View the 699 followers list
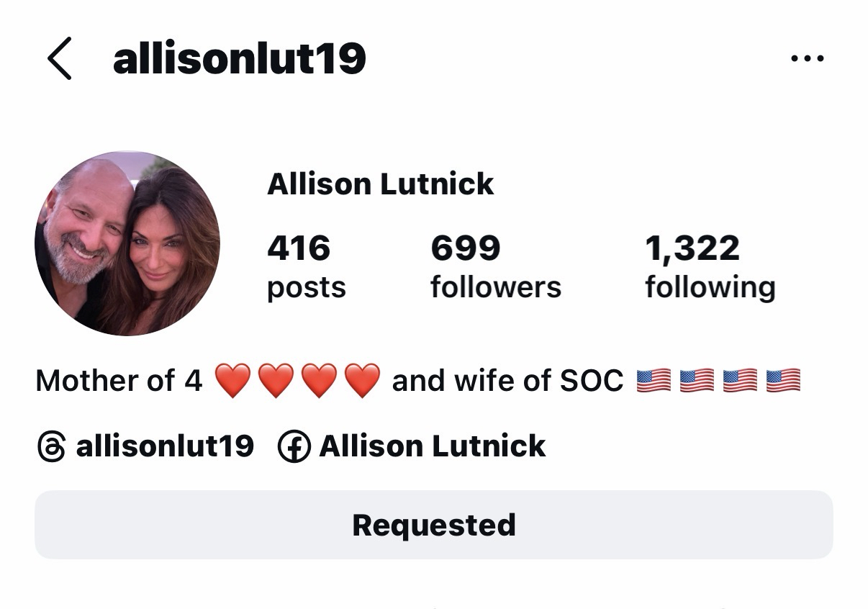 click(x=495, y=266)
